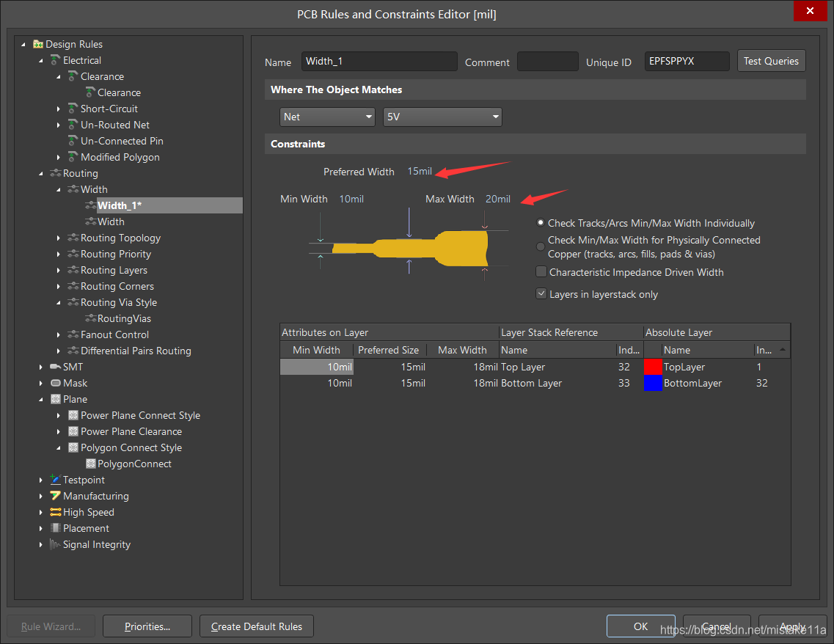
Task: Click the SMT category icon
Action: pyautogui.click(x=55, y=367)
